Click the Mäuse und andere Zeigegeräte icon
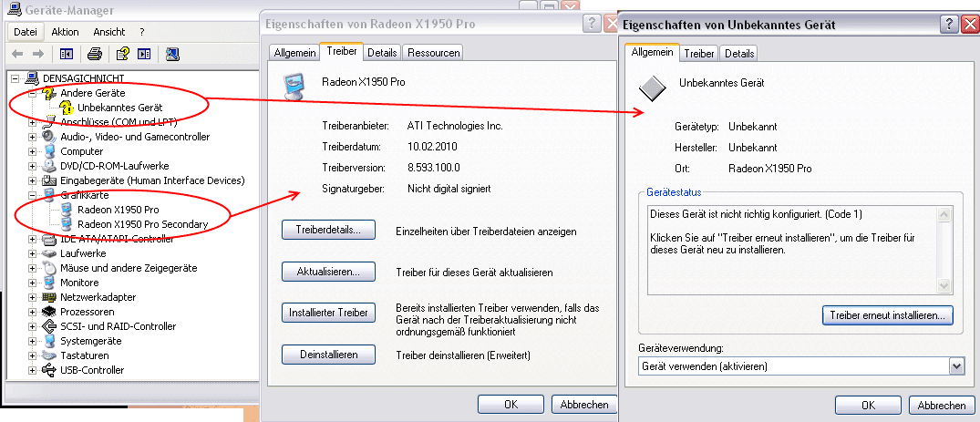 coord(49,268)
